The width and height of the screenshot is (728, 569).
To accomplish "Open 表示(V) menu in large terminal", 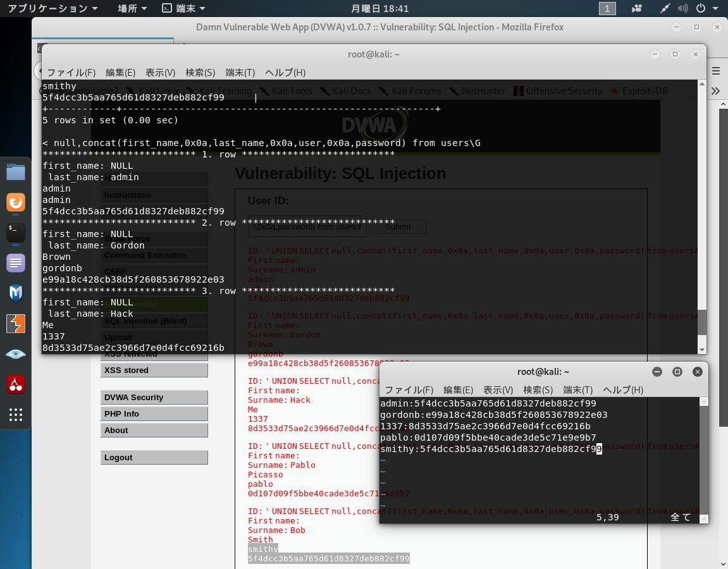I will coord(160,73).
